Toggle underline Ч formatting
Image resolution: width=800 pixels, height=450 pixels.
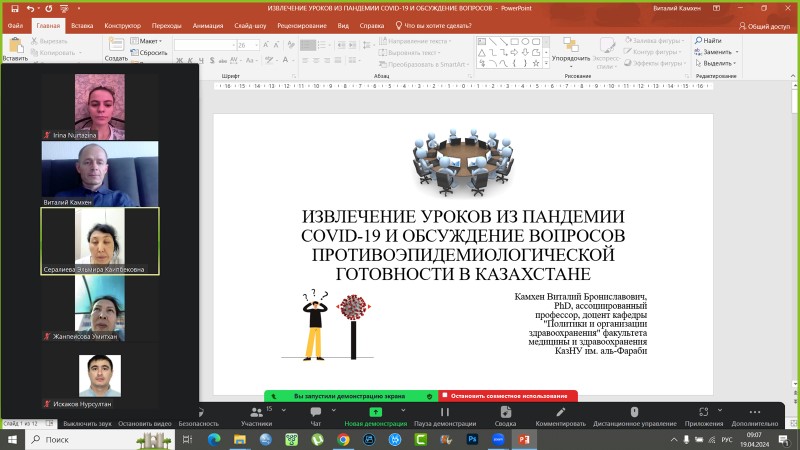[x=201, y=61]
